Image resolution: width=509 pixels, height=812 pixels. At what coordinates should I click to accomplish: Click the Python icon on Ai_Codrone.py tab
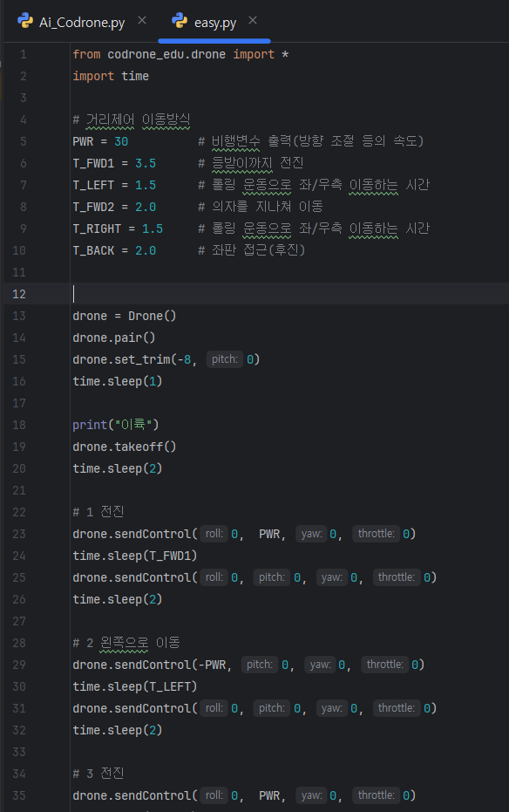point(25,21)
